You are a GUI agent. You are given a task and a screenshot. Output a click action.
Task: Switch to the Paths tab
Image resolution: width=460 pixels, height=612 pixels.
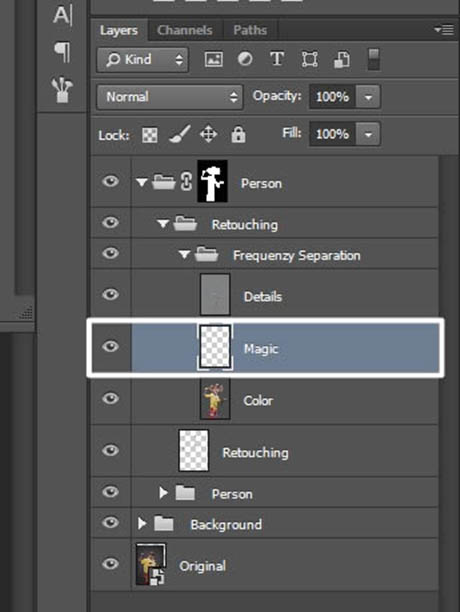pyautogui.click(x=250, y=30)
